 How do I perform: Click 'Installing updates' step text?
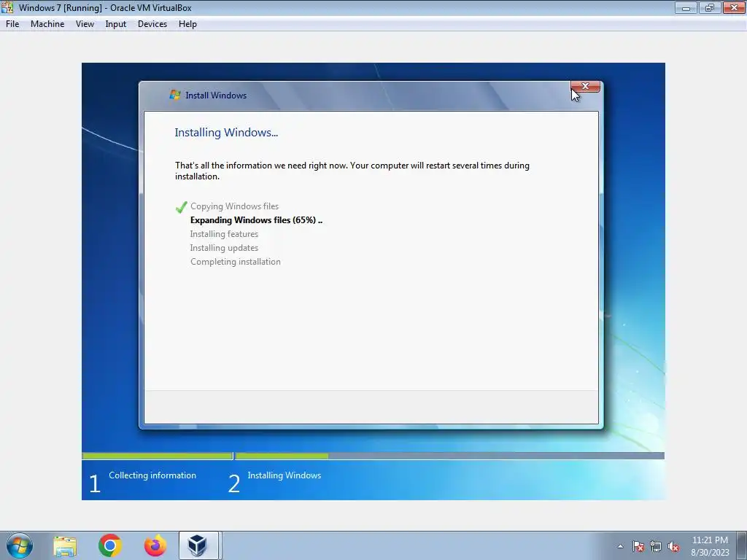coord(224,248)
